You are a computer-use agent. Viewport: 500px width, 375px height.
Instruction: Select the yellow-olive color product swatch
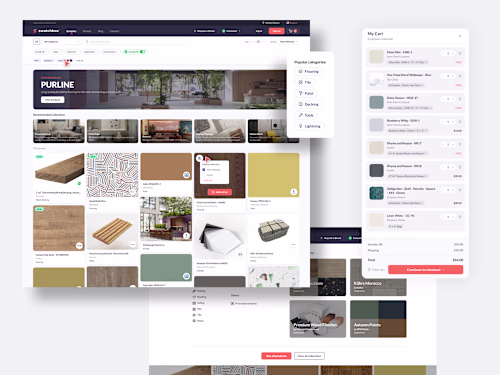273,175
